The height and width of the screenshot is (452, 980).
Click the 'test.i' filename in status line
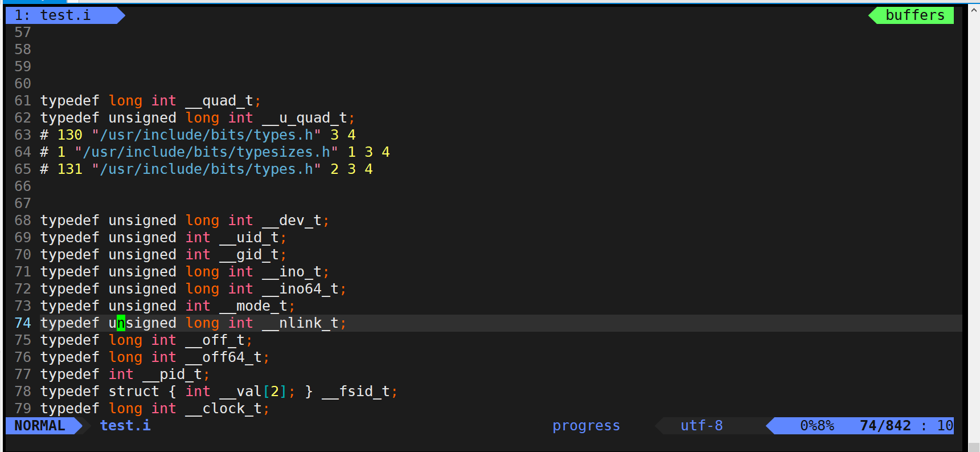(x=125, y=426)
